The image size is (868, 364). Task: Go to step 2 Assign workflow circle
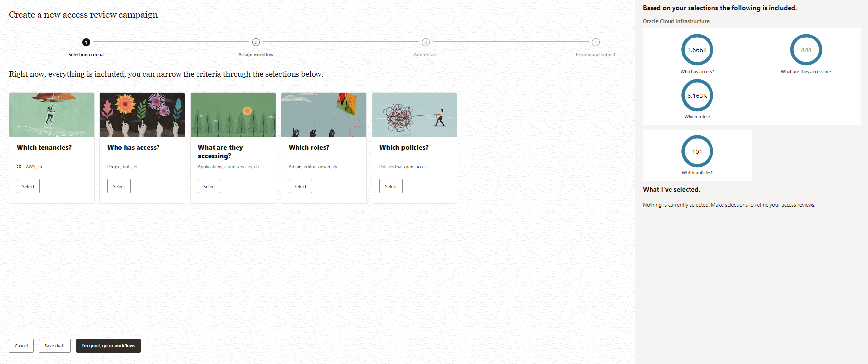(x=256, y=42)
